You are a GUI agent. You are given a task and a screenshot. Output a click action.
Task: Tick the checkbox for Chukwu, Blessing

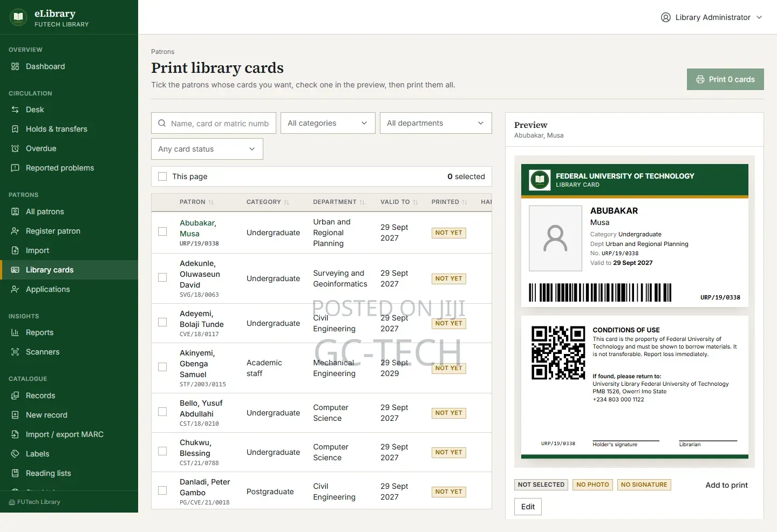point(162,451)
